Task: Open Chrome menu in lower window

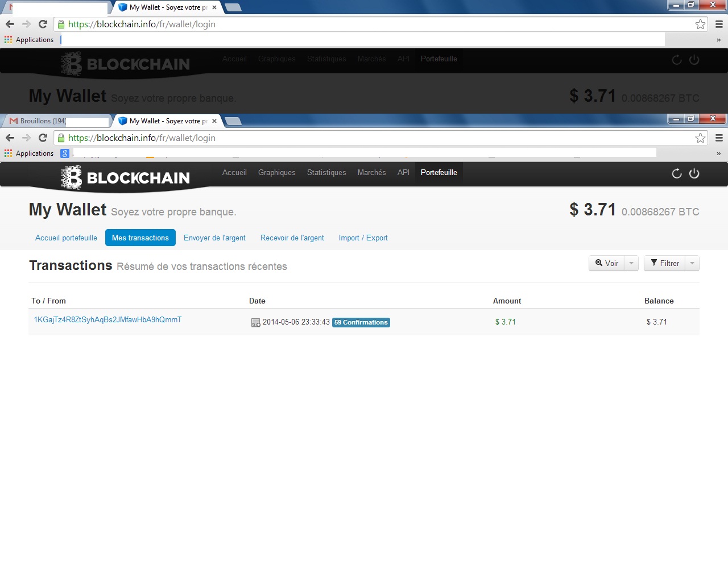Action: (x=719, y=138)
